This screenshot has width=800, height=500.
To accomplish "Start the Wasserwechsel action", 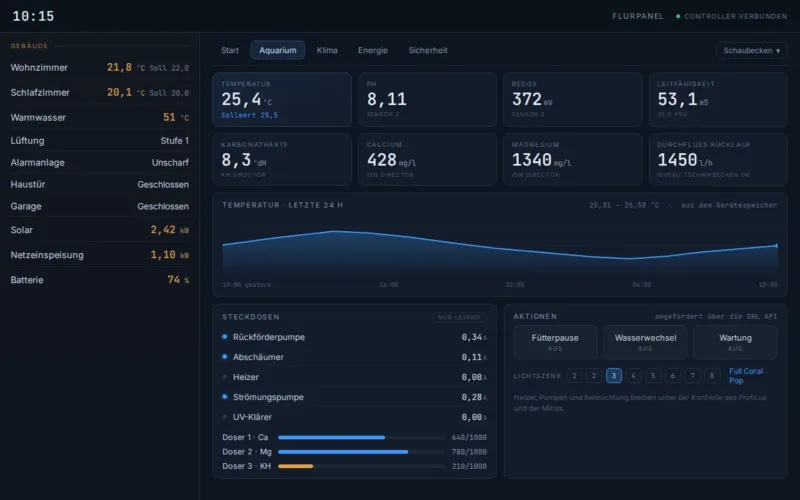I will click(x=645, y=342).
